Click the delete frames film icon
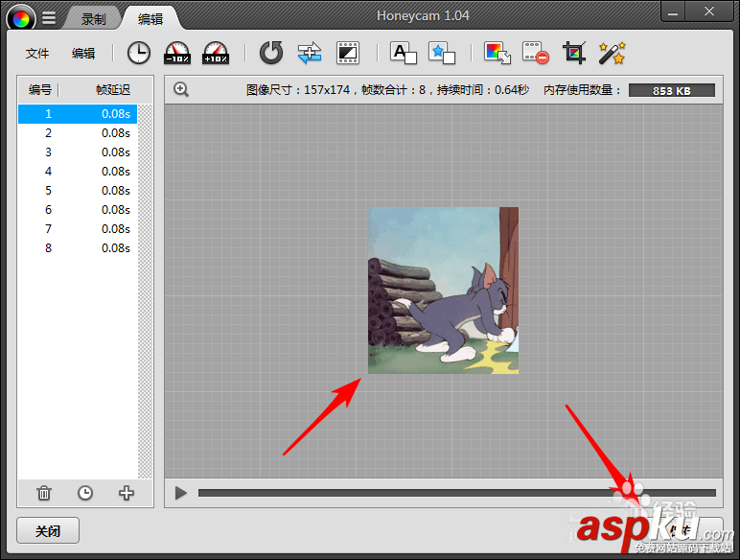This screenshot has height=560, width=740. pyautogui.click(x=536, y=53)
